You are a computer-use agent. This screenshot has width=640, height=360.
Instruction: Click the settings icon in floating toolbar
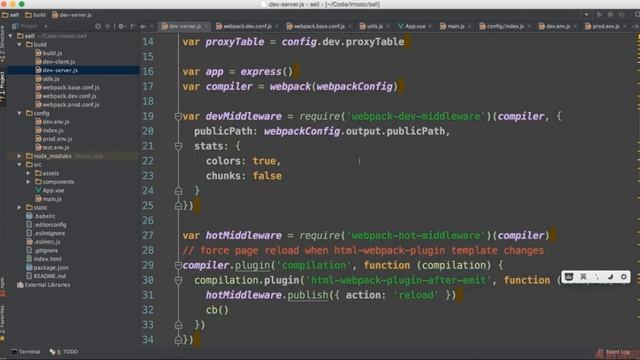pyautogui.click(x=624, y=277)
